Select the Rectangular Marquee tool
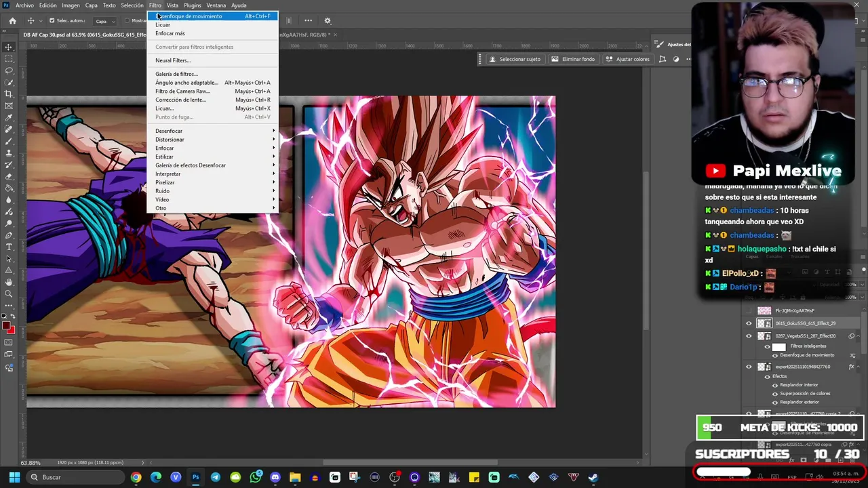This screenshot has height=488, width=868. [x=9, y=59]
